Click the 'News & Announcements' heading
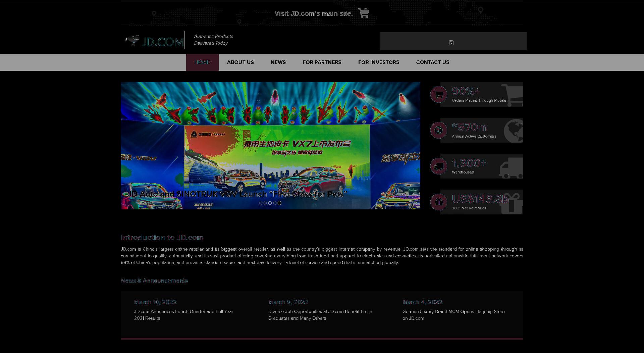The height and width of the screenshot is (353, 644). (x=154, y=281)
